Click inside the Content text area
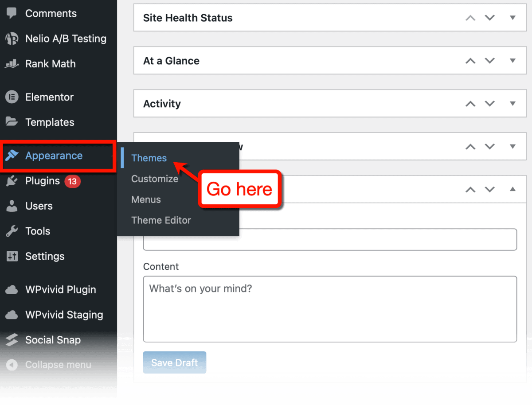This screenshot has width=532, height=405. tap(330, 309)
